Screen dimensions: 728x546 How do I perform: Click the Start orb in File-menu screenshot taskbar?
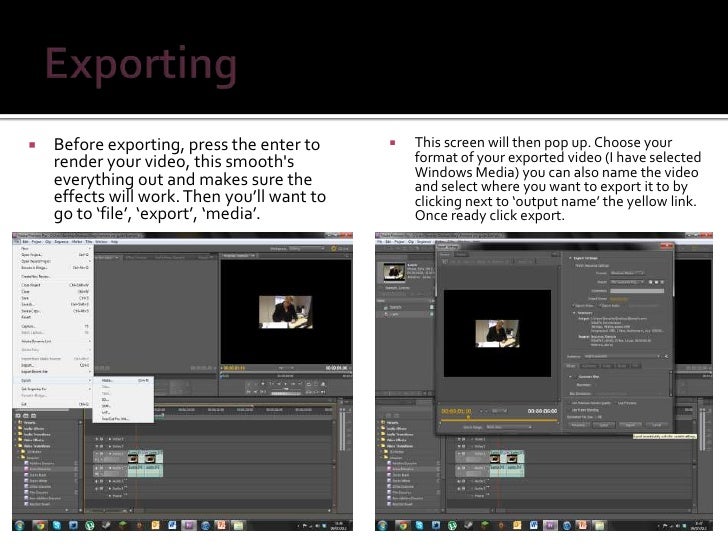point(19,525)
